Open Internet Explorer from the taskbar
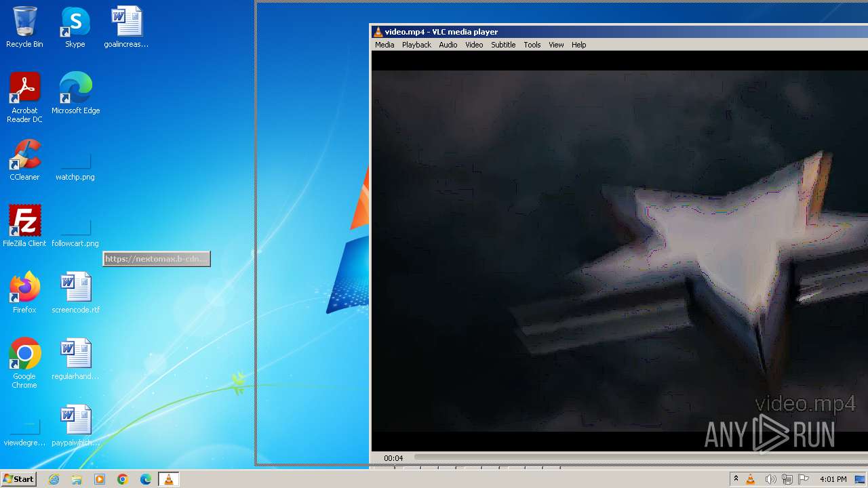The image size is (868, 488). (x=54, y=479)
